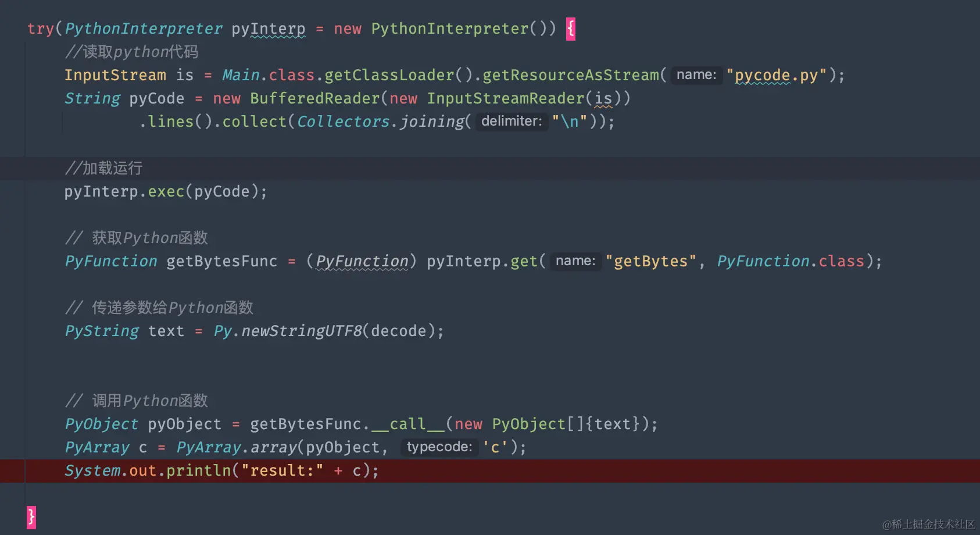
Task: Click the "delimiter:" parameter hint
Action: (x=512, y=122)
